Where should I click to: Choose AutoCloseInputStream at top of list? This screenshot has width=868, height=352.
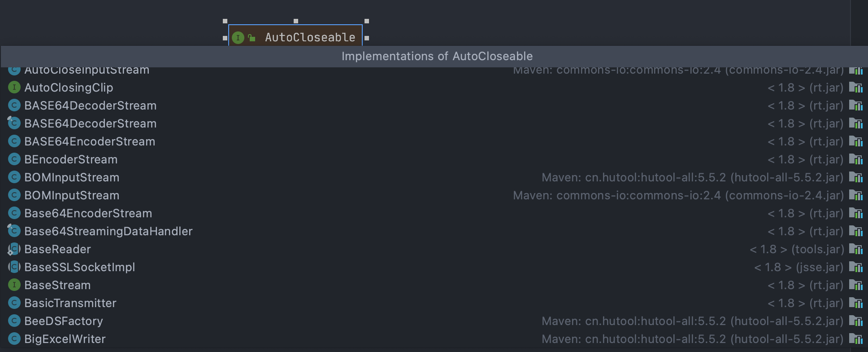434,70
